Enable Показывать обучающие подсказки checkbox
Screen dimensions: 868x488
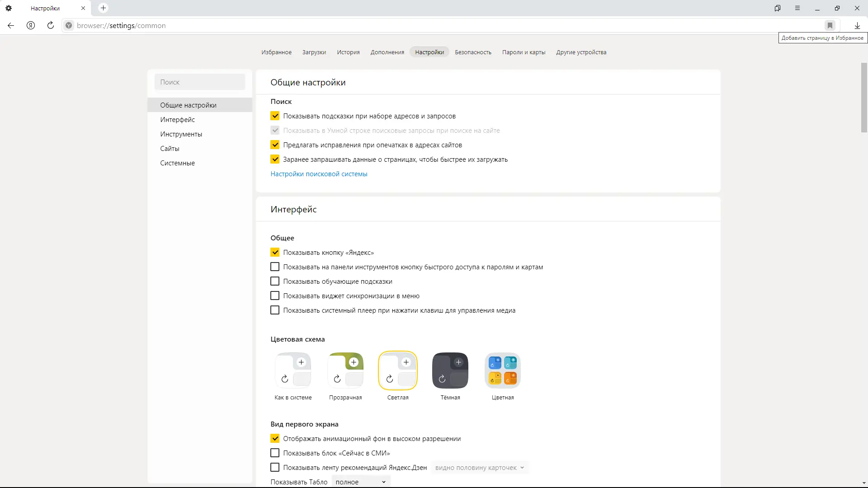(275, 282)
